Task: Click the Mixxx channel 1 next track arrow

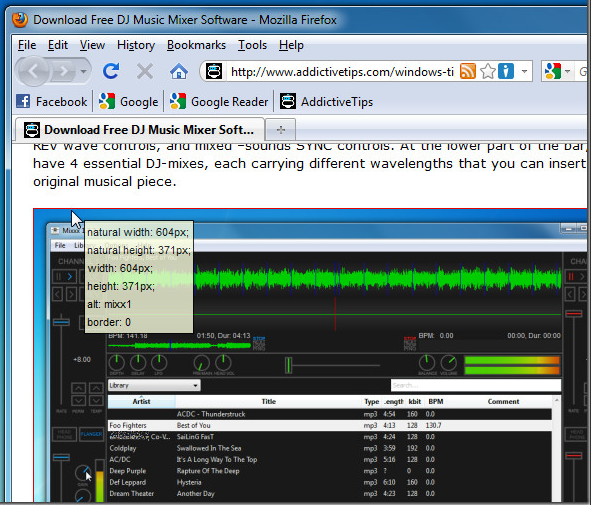Action: [x=71, y=294]
